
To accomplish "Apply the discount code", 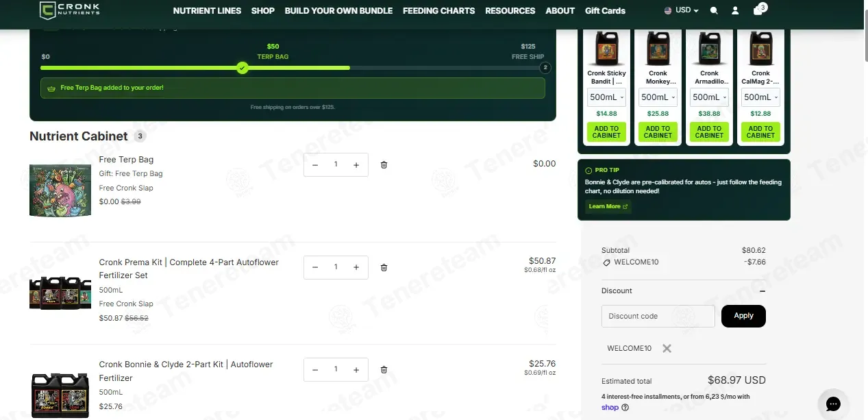I will pyautogui.click(x=743, y=316).
